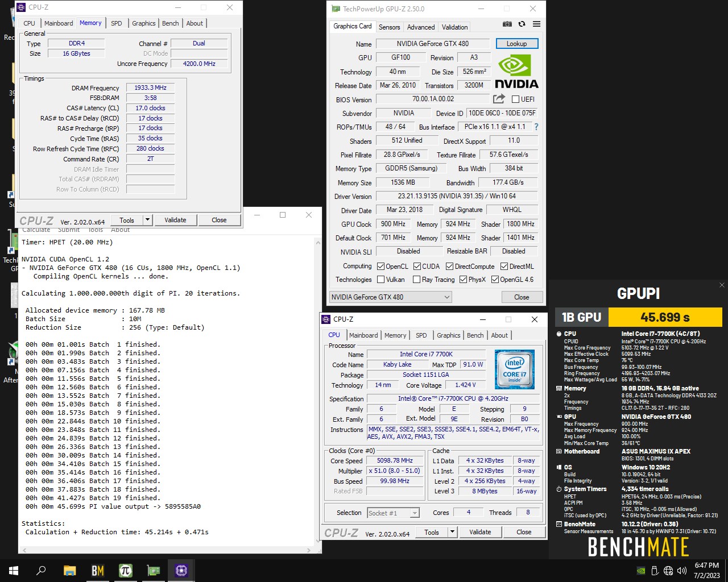Switch to SPD tab in upper CPU-Z
Viewport: 728px width, 582px height.
(x=117, y=23)
